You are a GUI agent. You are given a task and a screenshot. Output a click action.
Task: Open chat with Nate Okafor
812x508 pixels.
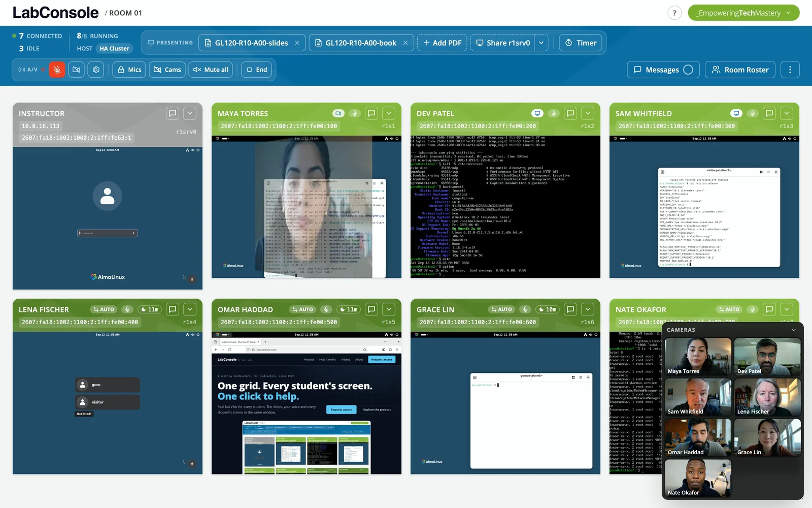tap(769, 309)
